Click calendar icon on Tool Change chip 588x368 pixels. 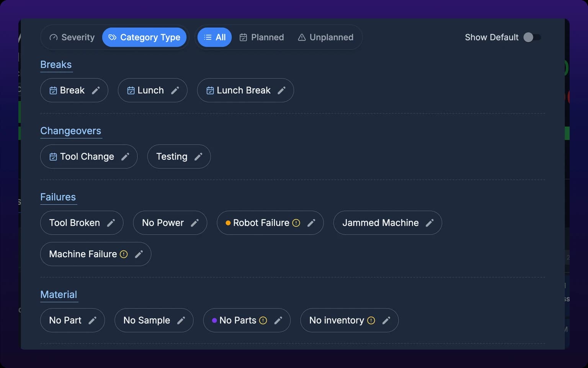pyautogui.click(x=53, y=157)
